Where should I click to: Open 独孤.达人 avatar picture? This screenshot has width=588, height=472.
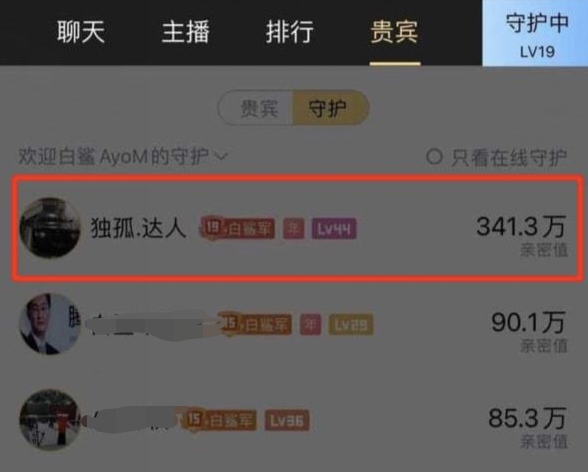click(x=50, y=228)
